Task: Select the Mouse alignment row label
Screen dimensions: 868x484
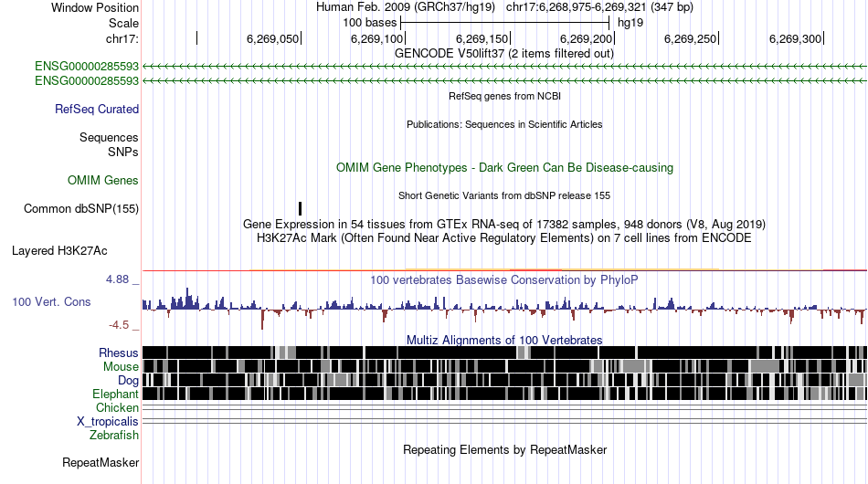Action: 121,367
